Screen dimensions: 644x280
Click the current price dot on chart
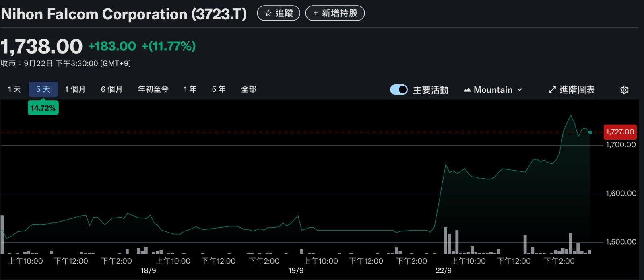pos(590,132)
